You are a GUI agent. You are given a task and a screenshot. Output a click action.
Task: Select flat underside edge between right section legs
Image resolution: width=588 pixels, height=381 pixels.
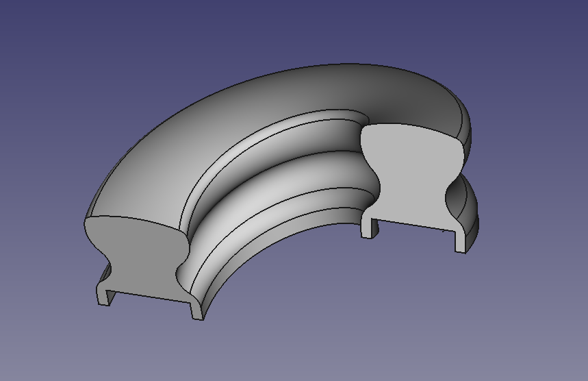pyautogui.click(x=416, y=225)
